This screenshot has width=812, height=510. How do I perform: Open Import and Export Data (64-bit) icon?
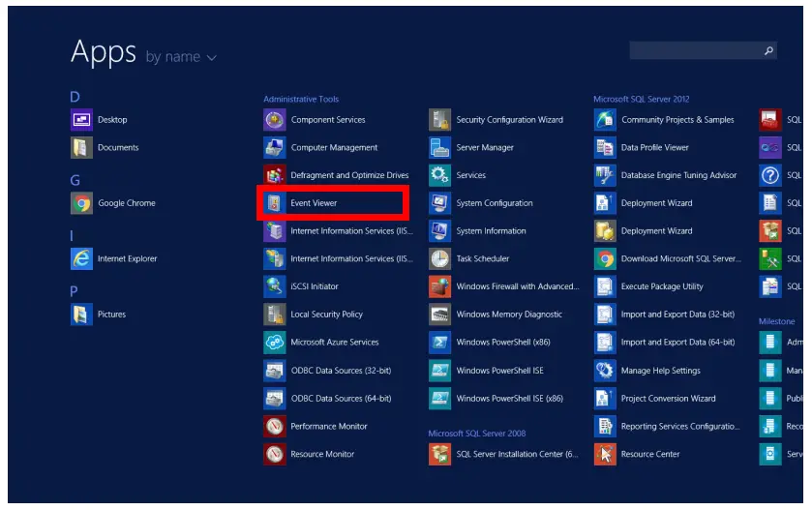click(605, 343)
